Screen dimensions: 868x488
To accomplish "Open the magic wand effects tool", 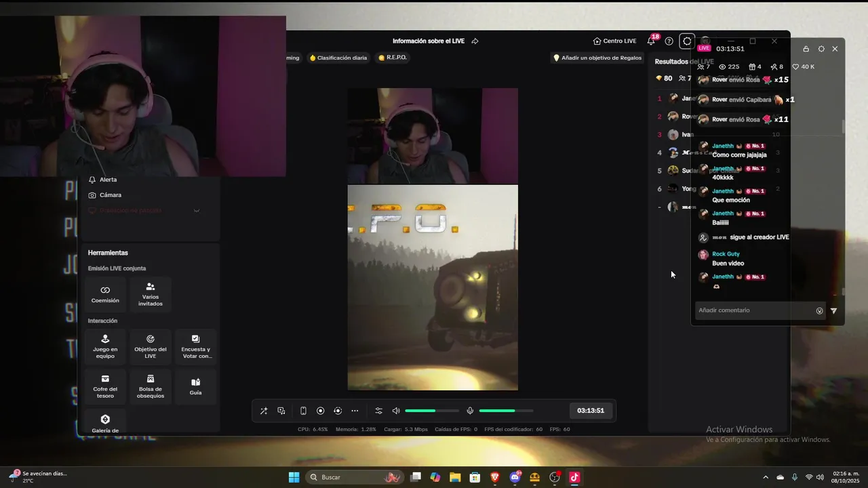I will pyautogui.click(x=264, y=411).
